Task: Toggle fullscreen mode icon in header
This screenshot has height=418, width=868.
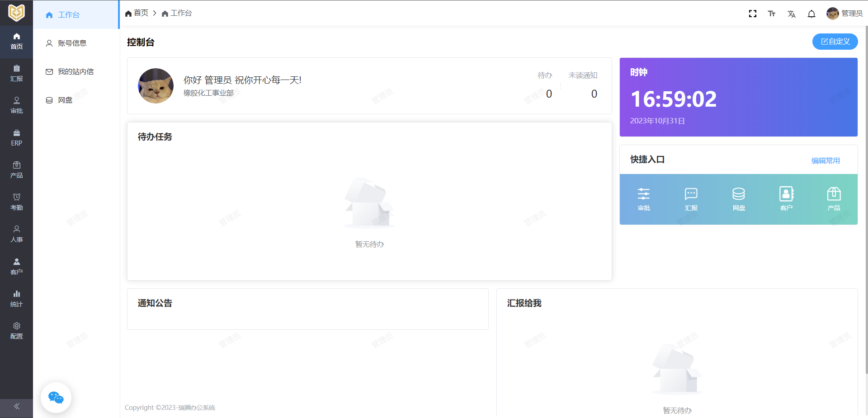Action: click(752, 14)
